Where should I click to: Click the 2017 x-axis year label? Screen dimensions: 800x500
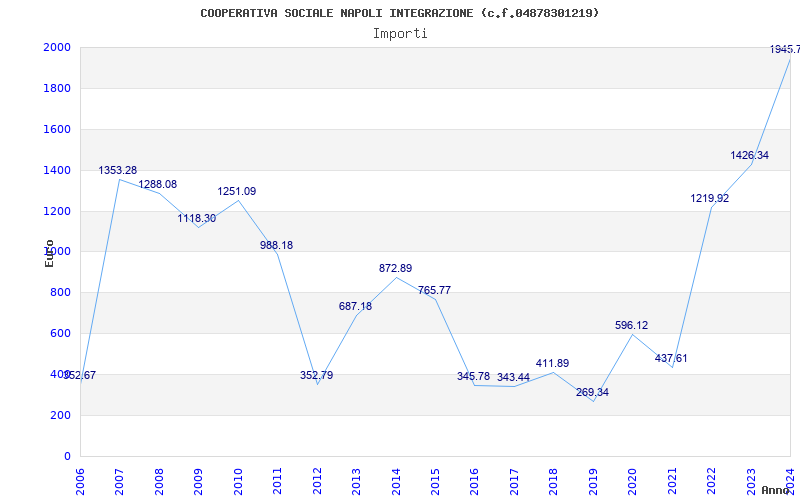pyautogui.click(x=514, y=481)
